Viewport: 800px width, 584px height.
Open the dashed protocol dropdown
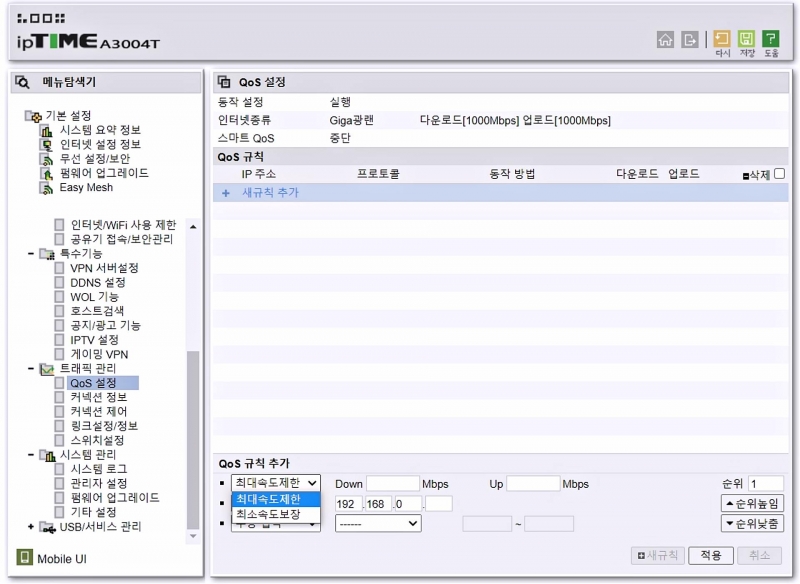[377, 523]
